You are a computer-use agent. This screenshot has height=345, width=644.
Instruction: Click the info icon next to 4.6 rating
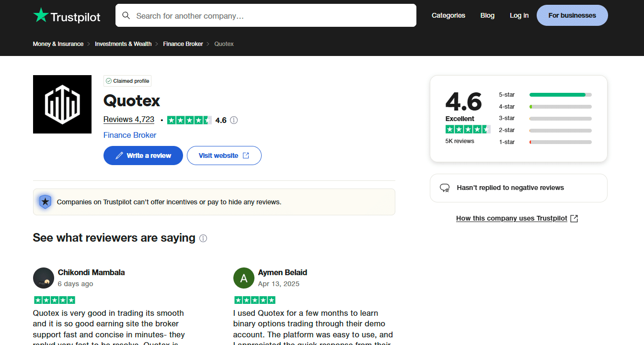[x=234, y=120]
